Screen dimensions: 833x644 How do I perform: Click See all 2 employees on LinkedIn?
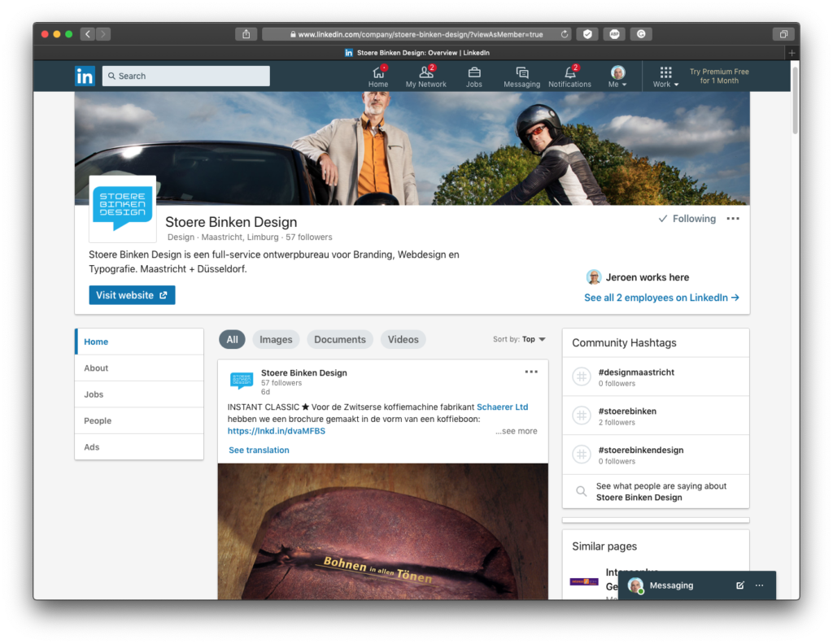click(x=661, y=298)
